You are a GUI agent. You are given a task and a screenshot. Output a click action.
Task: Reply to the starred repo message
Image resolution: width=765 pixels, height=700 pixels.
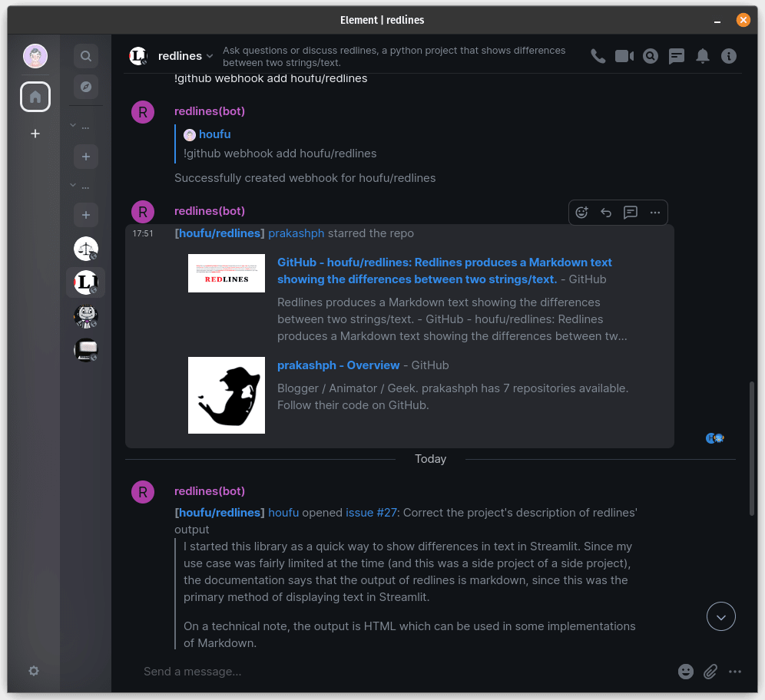606,213
